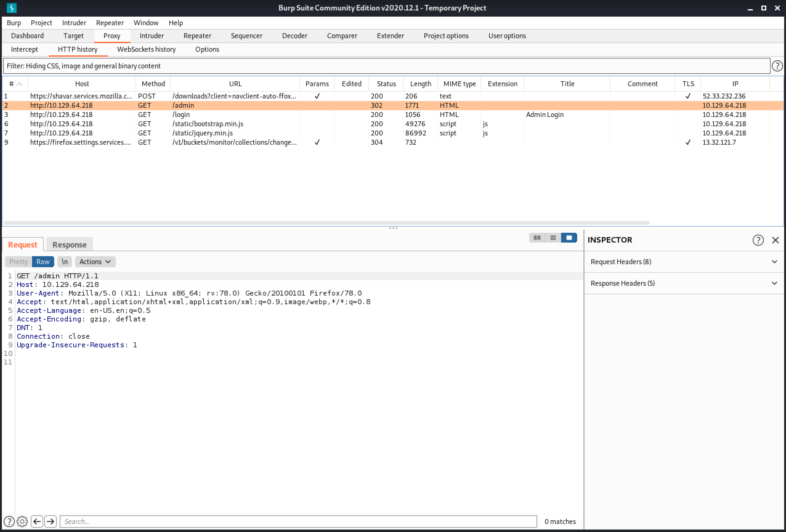The height and width of the screenshot is (532, 786).
Task: Sort by Status column header
Action: (x=386, y=84)
